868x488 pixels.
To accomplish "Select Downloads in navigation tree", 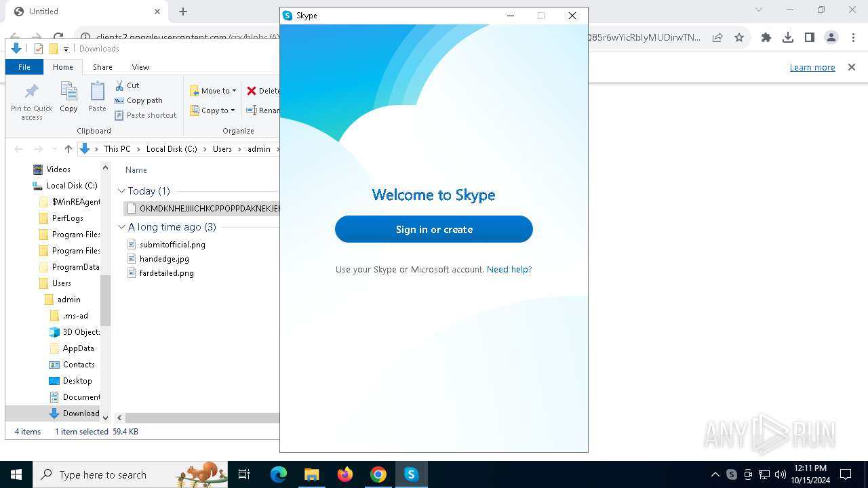I will 81,413.
